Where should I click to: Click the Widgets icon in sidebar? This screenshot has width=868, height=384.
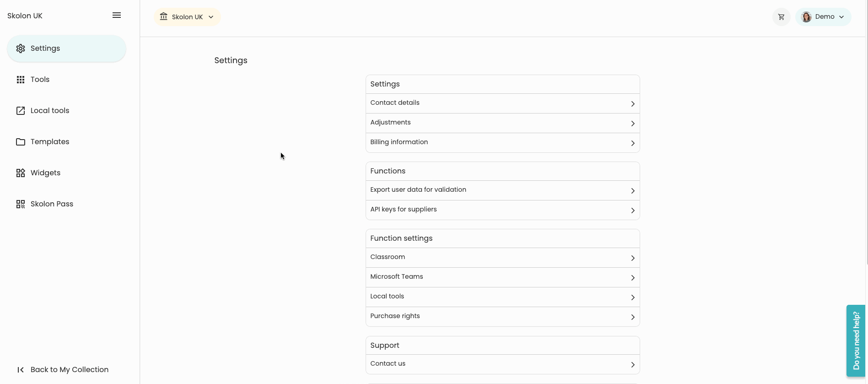(x=21, y=173)
